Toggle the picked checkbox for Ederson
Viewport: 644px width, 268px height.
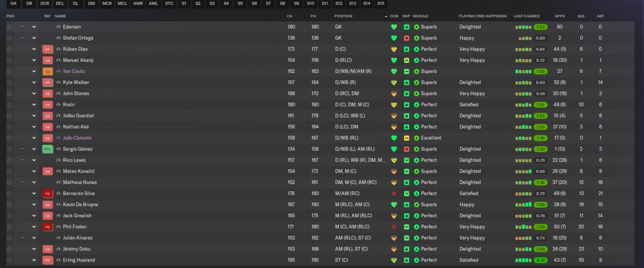click(9, 27)
